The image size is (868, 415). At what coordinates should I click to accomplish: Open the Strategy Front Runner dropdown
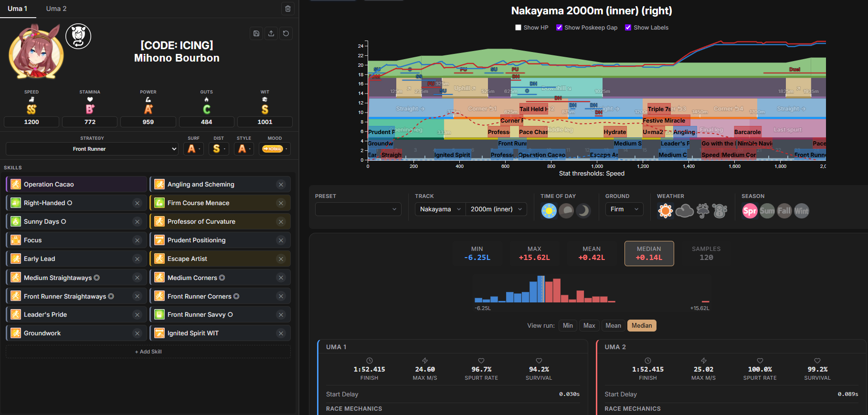tap(92, 149)
